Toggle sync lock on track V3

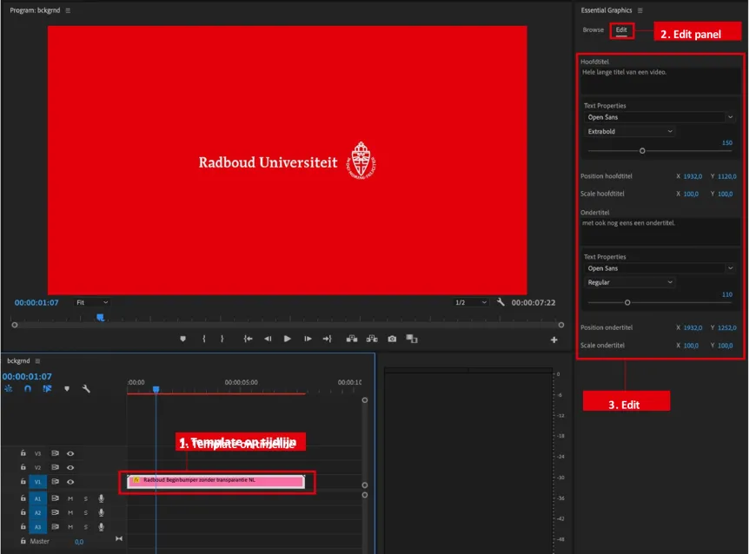[55, 453]
